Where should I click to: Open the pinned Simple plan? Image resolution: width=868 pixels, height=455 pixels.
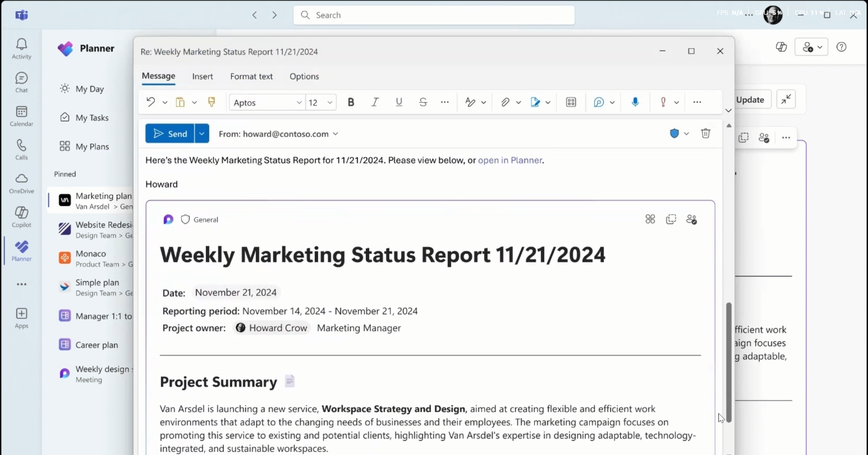click(x=91, y=287)
